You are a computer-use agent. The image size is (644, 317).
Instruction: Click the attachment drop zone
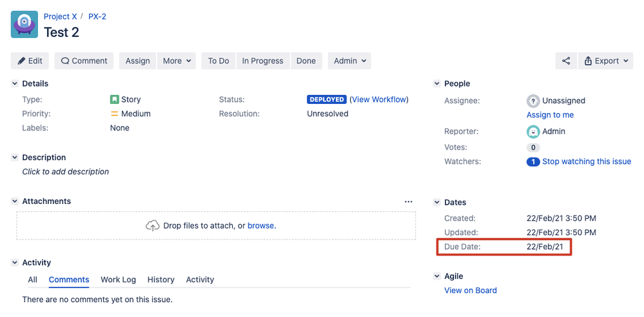[x=216, y=226]
